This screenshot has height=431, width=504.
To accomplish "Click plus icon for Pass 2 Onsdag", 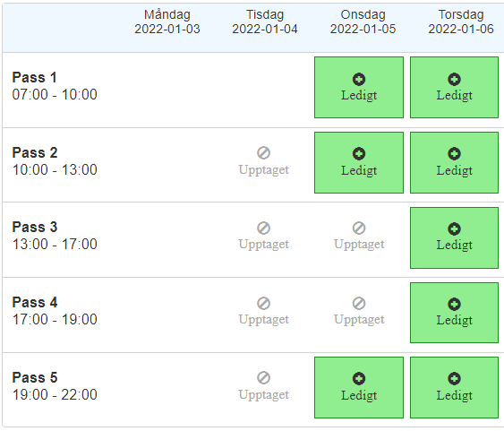I will tap(359, 154).
